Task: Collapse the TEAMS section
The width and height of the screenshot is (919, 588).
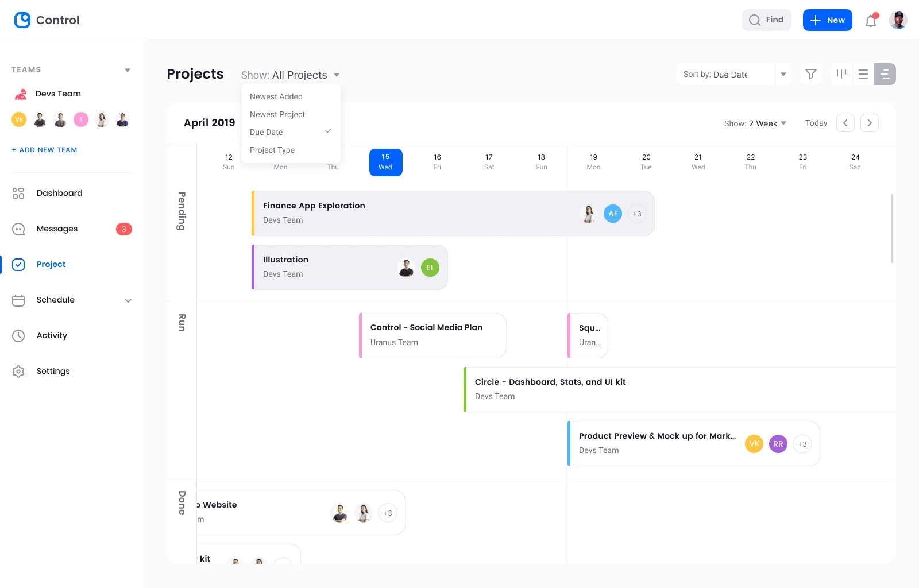Action: 128,69
